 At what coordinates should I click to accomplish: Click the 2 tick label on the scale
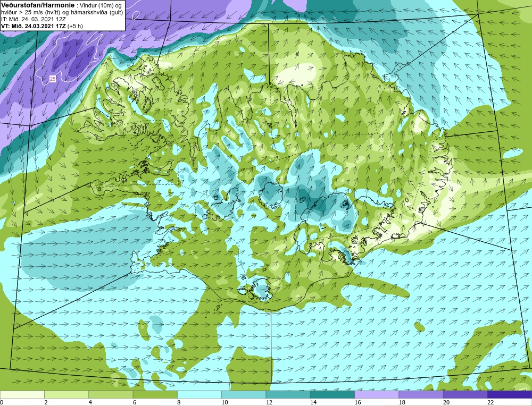click(x=46, y=403)
